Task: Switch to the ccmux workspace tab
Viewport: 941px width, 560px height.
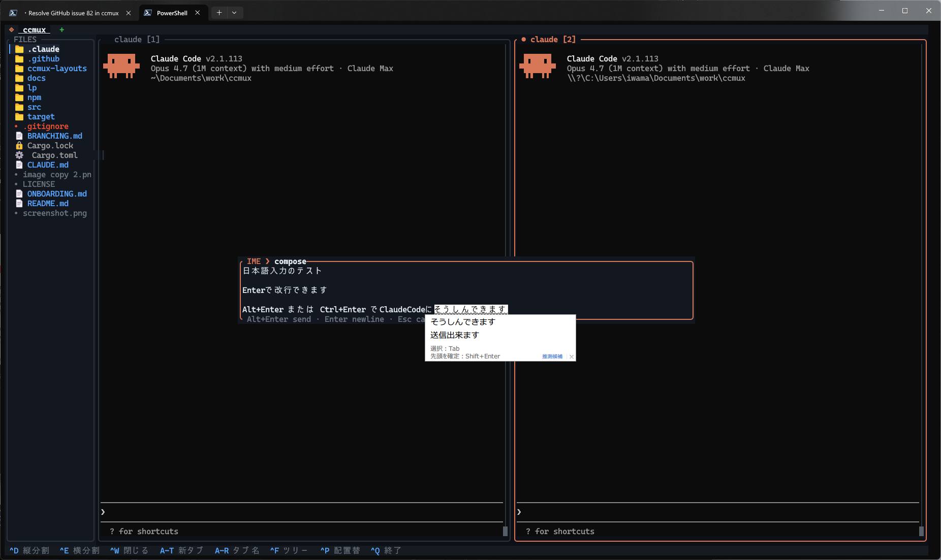Action: tap(34, 30)
